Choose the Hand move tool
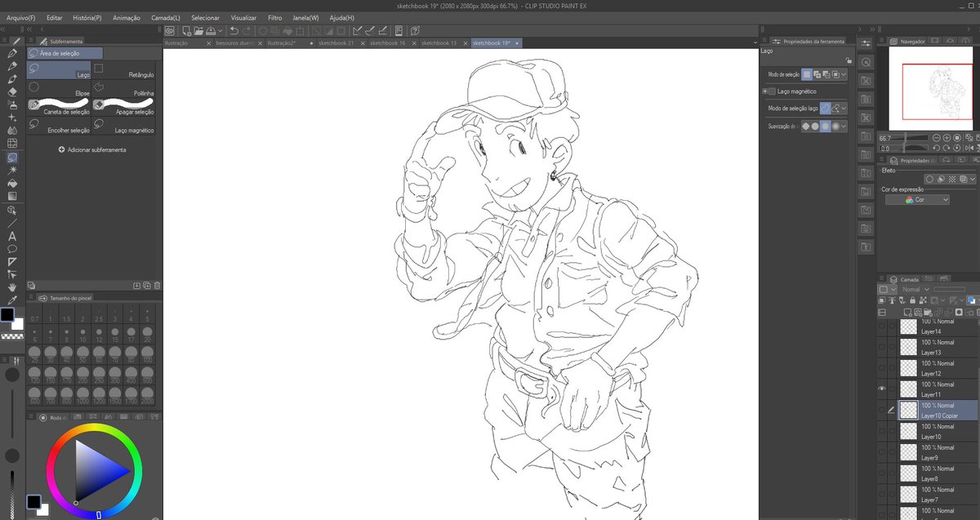This screenshot has height=520, width=980. 12,287
